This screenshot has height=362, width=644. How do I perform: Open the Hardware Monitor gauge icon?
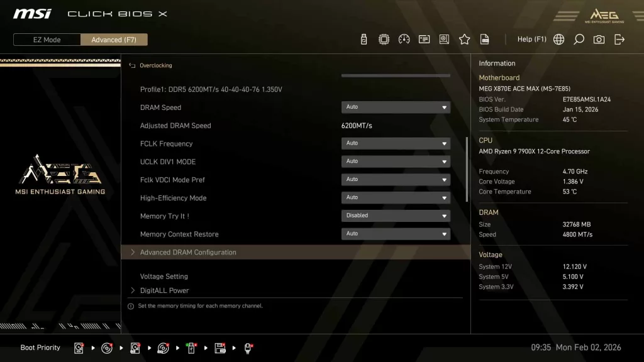404,39
